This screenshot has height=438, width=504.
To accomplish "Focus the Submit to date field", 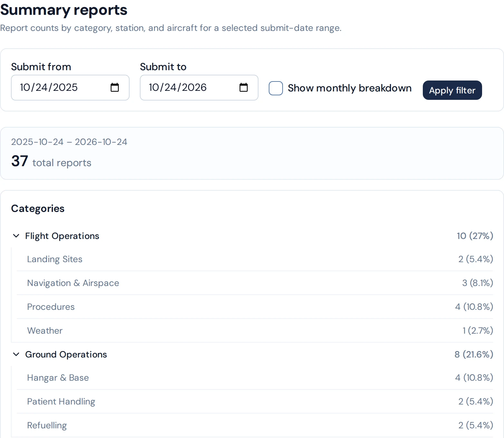I will click(199, 88).
